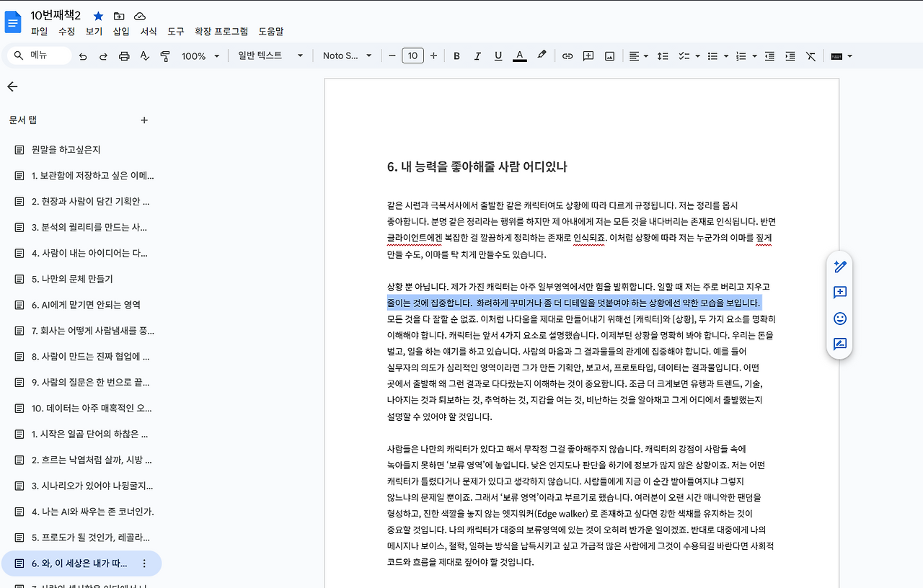Screen dimensions: 923x588
Task: Open the 도움말 menu
Action: click(271, 32)
